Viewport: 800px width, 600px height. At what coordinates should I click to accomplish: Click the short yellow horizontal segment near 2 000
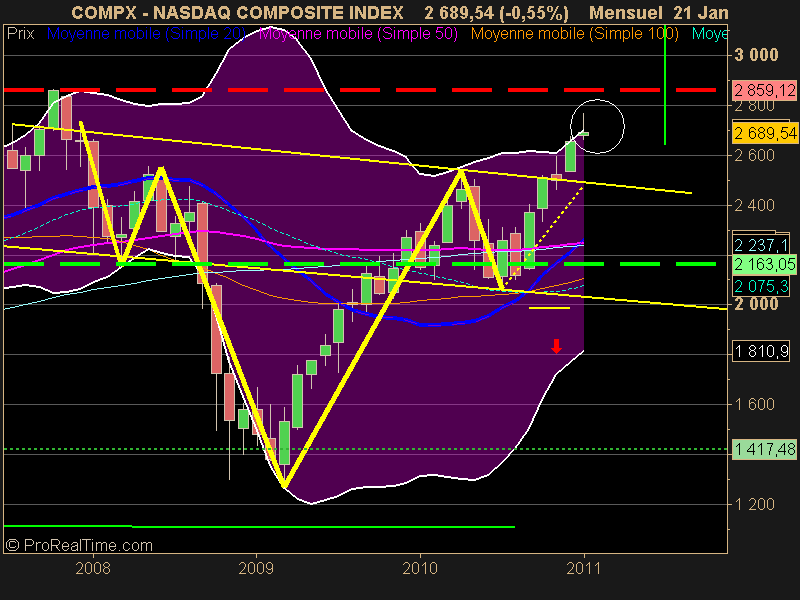point(549,308)
